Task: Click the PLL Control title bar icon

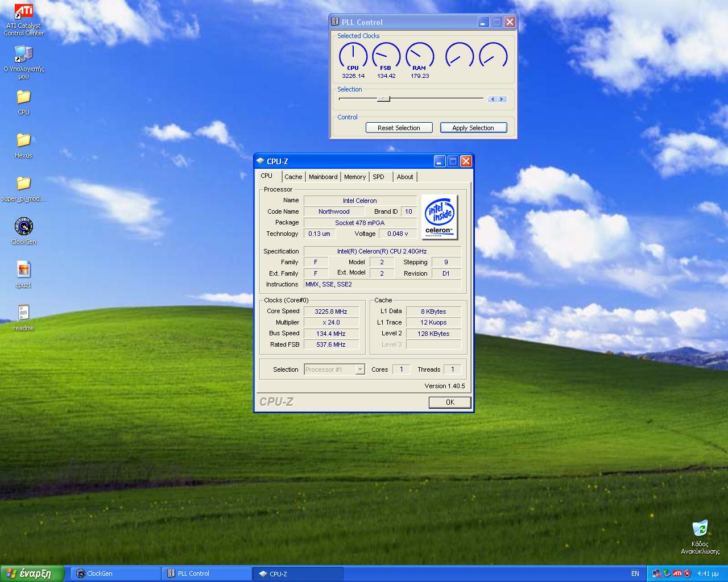Action: [336, 22]
